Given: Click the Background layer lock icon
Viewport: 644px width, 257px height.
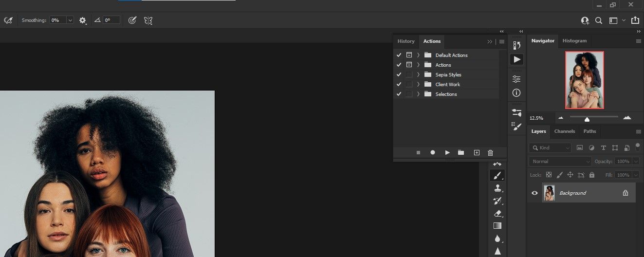Looking at the screenshot, I should click(x=626, y=193).
